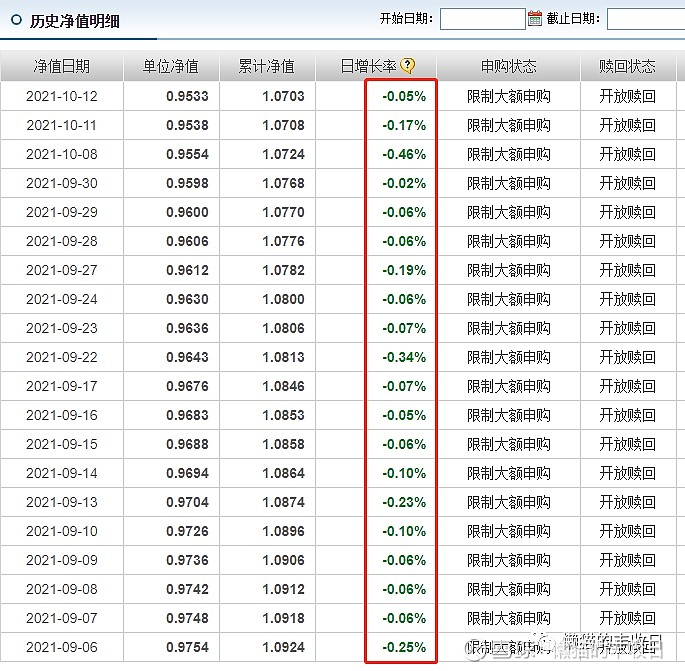Select date cell 2021-09-14
685x671 pixels.
point(62,473)
